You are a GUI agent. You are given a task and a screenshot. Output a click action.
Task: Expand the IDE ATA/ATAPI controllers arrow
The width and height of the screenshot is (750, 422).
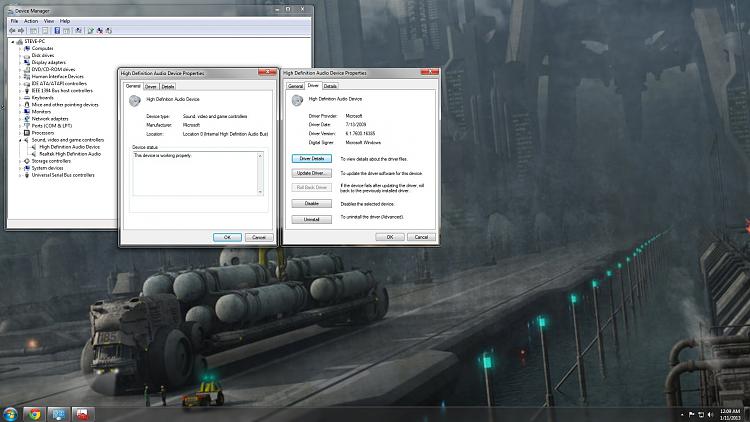coord(20,84)
